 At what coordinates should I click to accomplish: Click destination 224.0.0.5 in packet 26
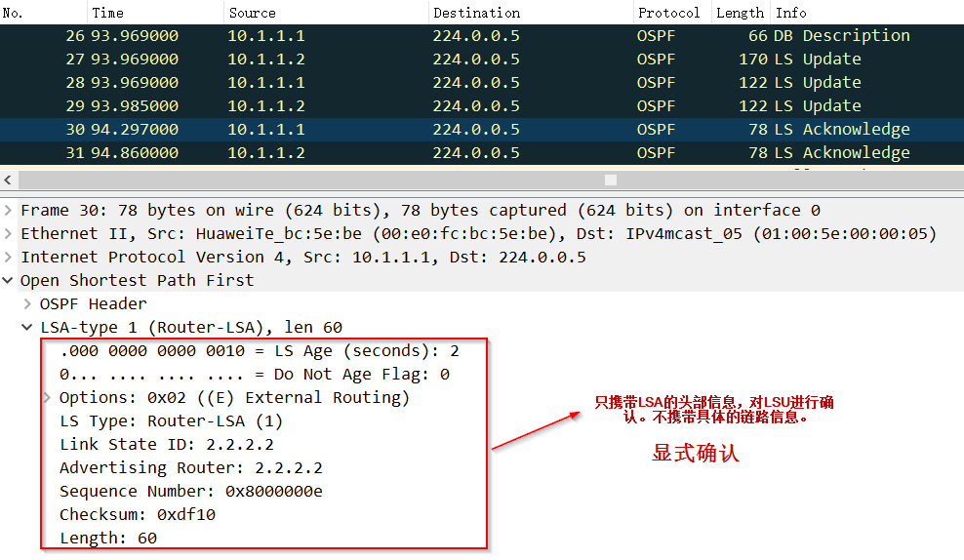476,36
